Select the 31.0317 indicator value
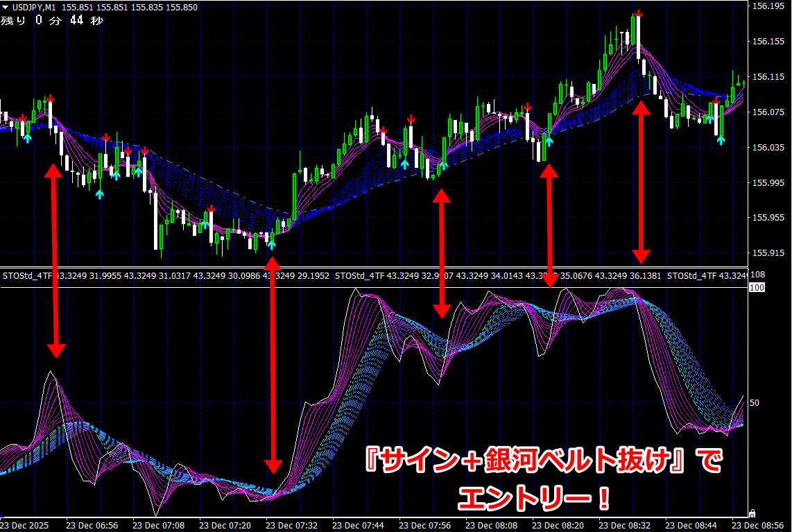 175,276
